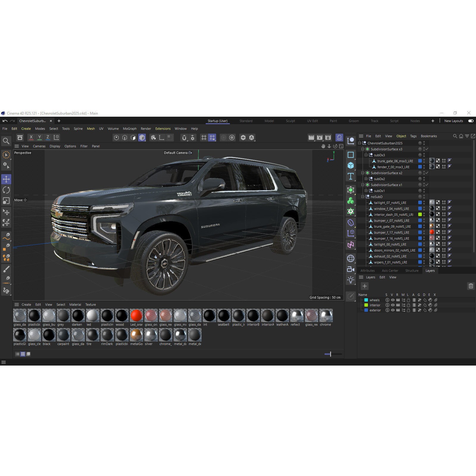Toggle X axis lock
Screen dimensions: 476x476
tap(31, 138)
